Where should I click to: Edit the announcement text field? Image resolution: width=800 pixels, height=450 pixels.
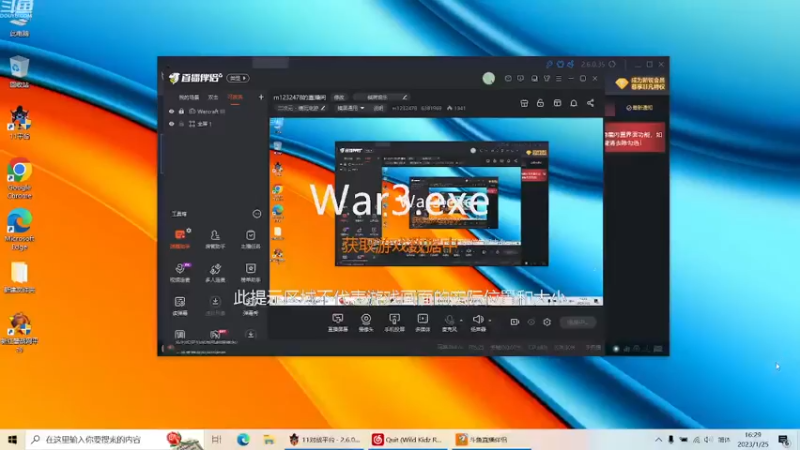click(381, 97)
